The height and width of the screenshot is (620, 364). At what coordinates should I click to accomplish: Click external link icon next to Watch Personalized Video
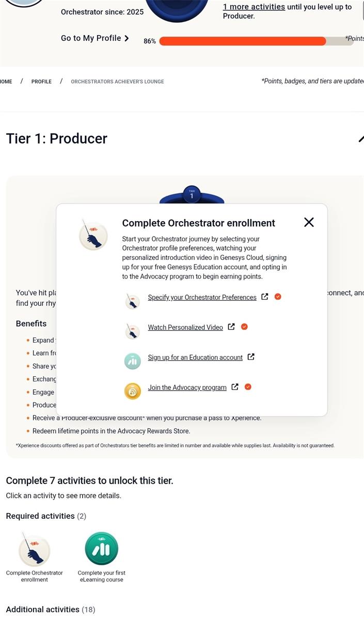pos(231,327)
